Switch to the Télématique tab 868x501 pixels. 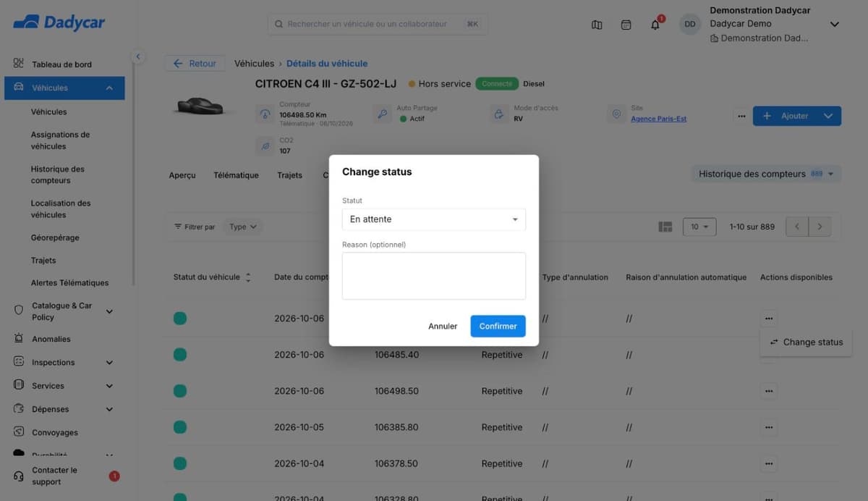[x=236, y=175]
